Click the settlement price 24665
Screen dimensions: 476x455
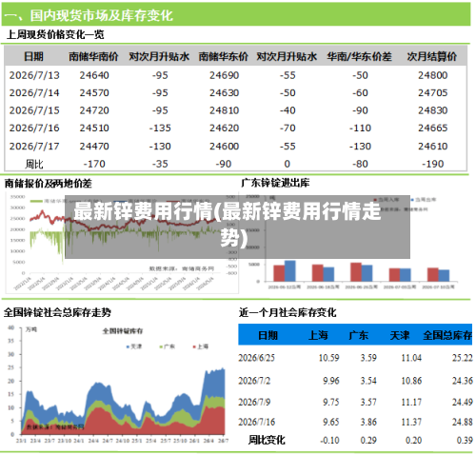pos(433,128)
